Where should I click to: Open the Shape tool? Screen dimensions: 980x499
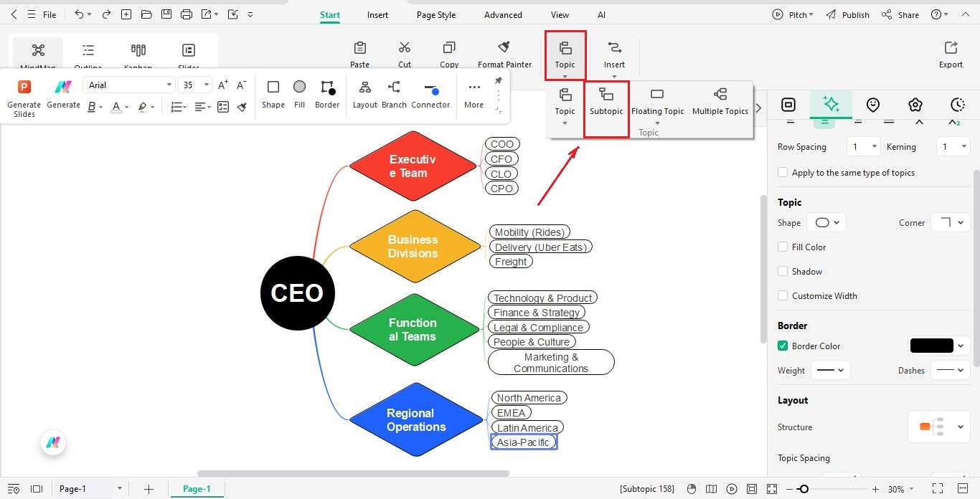(273, 94)
